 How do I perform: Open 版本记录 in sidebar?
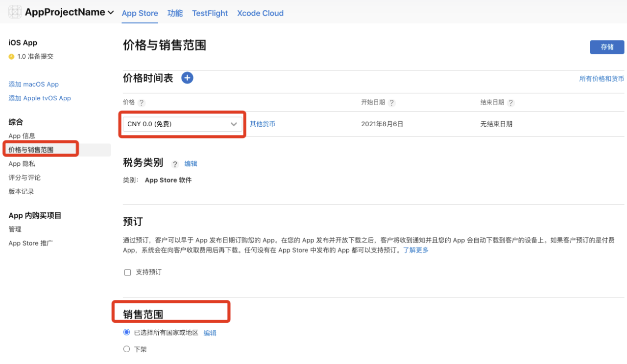click(x=22, y=191)
